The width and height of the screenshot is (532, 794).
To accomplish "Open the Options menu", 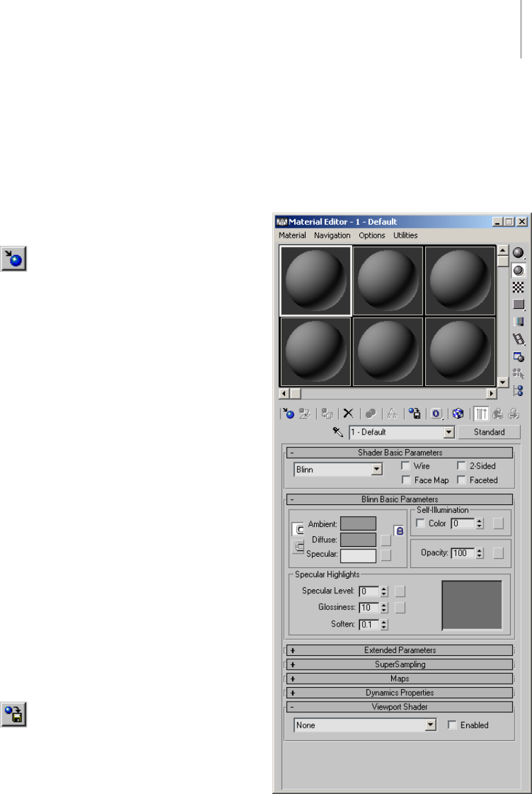I will coord(372,235).
